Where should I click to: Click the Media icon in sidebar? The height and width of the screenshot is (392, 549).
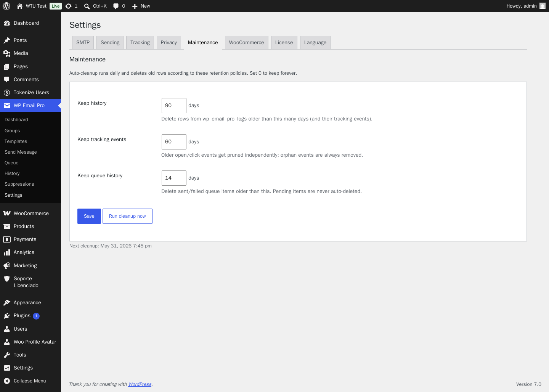(7, 53)
